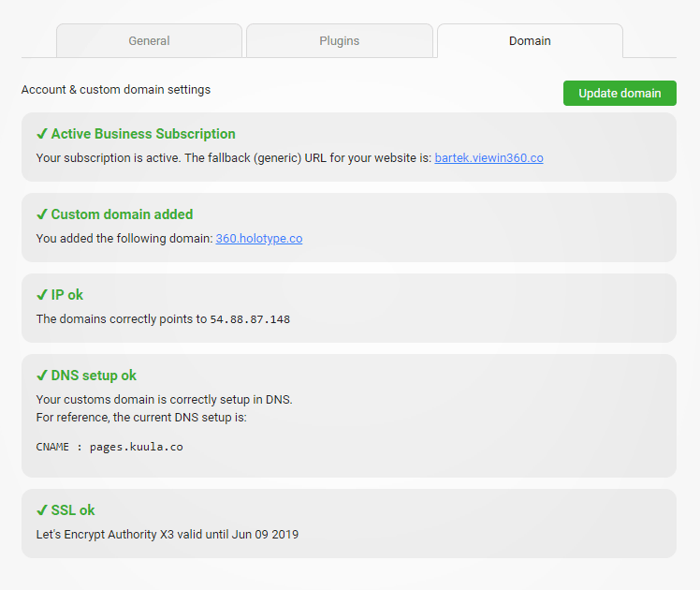Open the bartek.viewin360.co fallback link
700x590 pixels.
tap(489, 158)
